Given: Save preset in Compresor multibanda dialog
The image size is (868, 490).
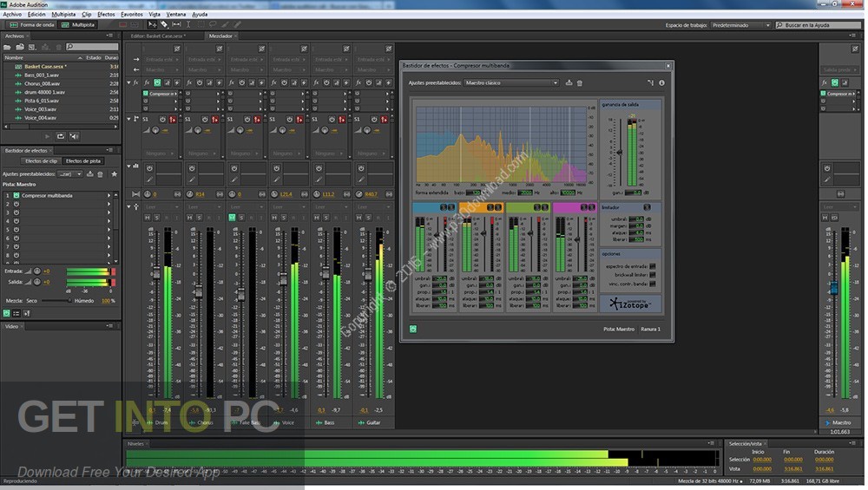Looking at the screenshot, I should pos(569,83).
